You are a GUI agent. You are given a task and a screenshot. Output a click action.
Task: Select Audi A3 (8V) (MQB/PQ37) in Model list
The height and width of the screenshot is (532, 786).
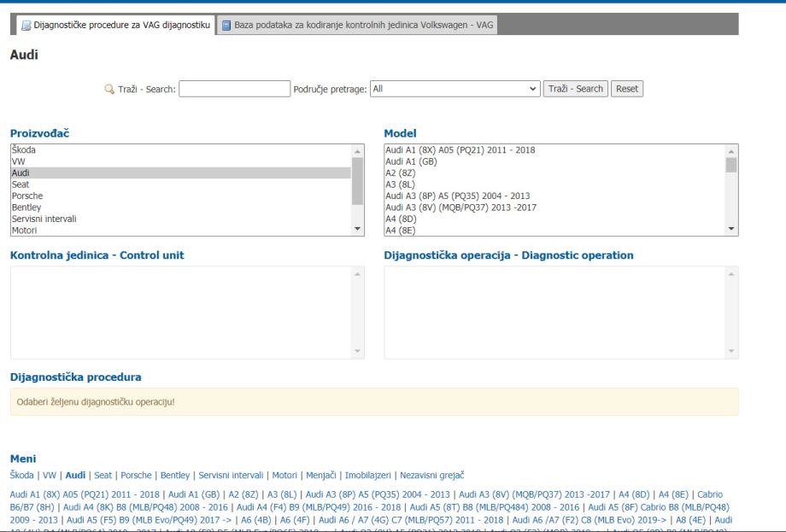(x=554, y=208)
